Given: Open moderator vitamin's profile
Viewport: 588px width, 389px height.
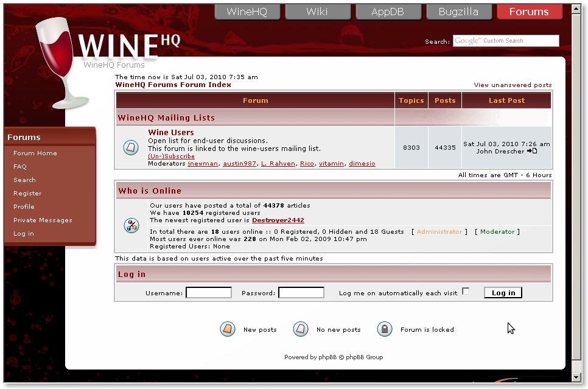Looking at the screenshot, I should tap(332, 164).
